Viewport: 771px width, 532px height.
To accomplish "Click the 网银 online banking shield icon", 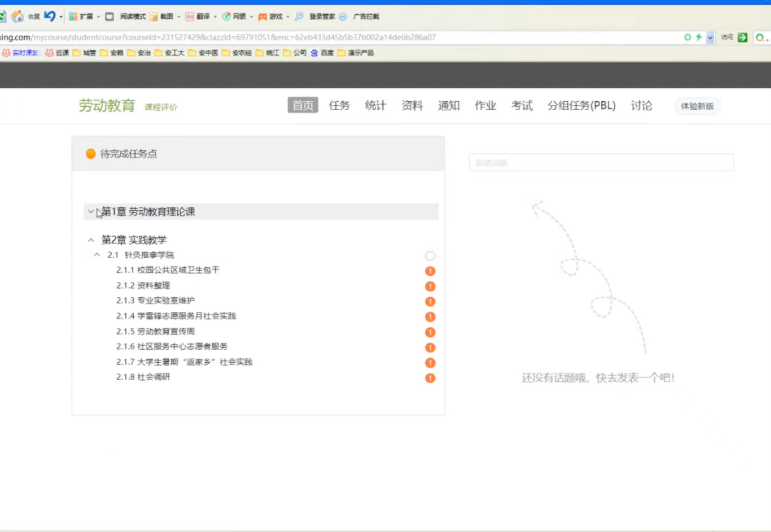I will coord(226,16).
